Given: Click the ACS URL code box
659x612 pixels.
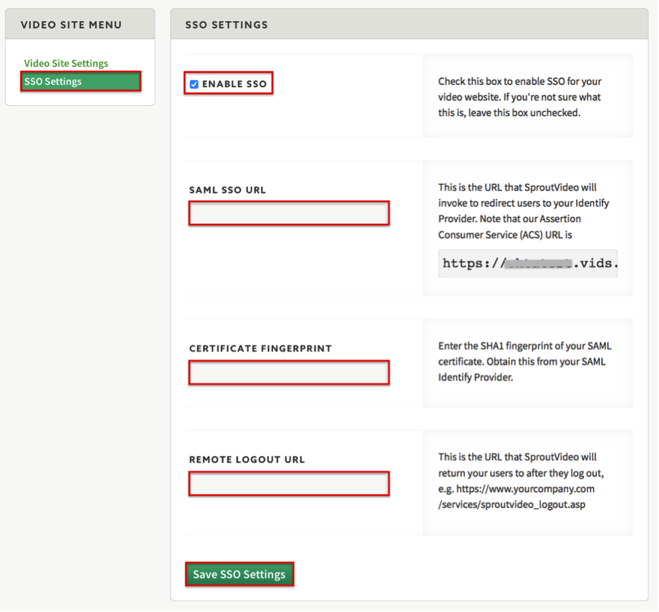Looking at the screenshot, I should [x=527, y=265].
